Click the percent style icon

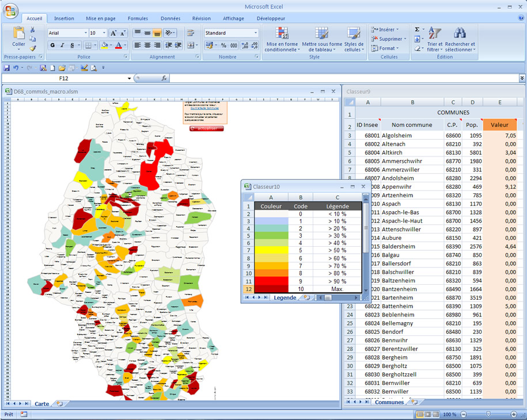[x=224, y=45]
